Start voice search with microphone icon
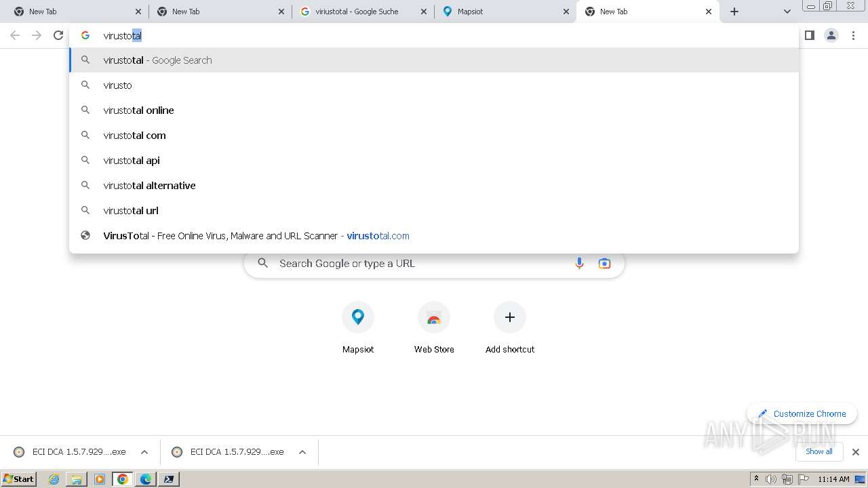Viewport: 868px width, 488px height. pyautogui.click(x=579, y=264)
